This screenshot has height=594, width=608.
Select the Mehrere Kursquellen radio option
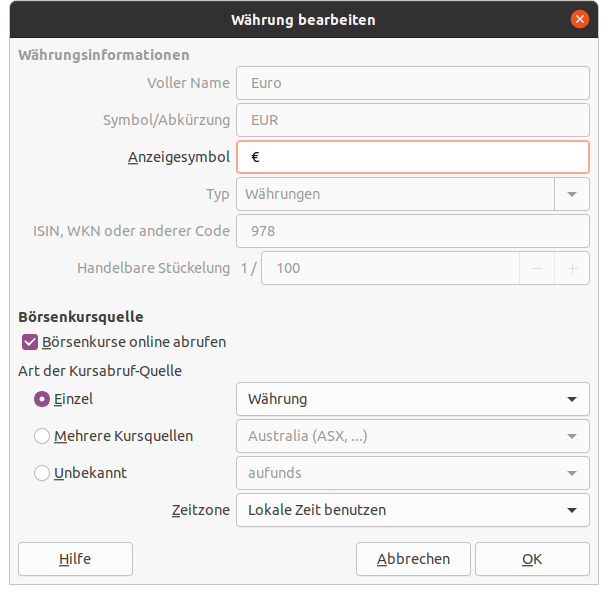pyautogui.click(x=42, y=436)
